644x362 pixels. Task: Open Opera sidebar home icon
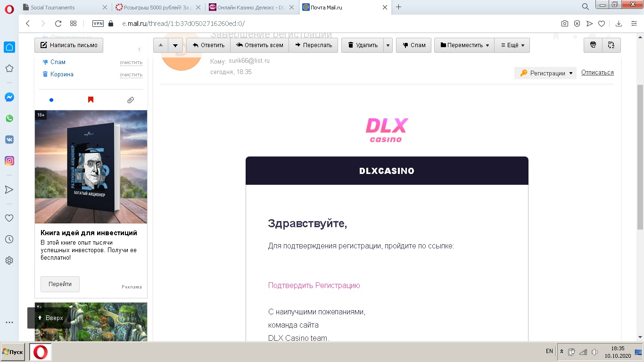tap(9, 47)
